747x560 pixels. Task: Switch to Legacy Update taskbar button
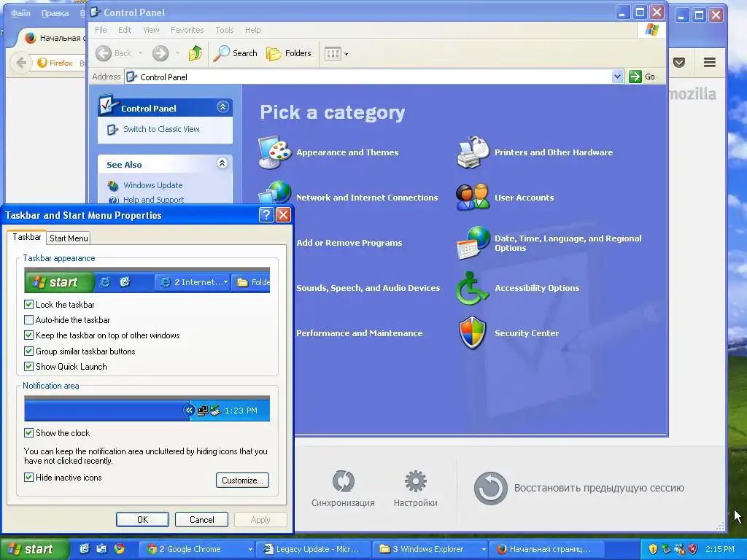(x=312, y=549)
